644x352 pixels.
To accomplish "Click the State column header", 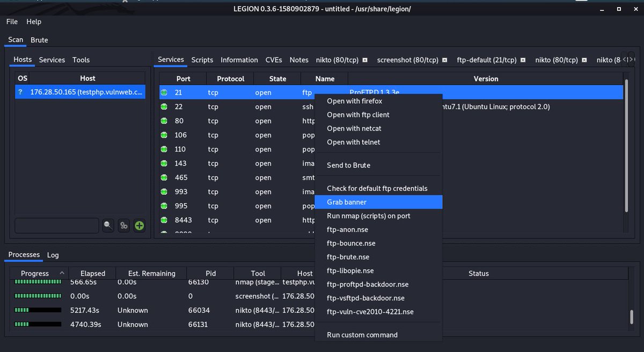I will click(x=277, y=78).
